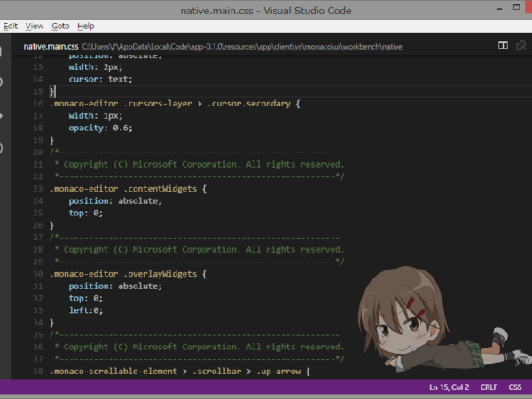
Task: Open the Debug view in the activity bar
Action: point(2,148)
